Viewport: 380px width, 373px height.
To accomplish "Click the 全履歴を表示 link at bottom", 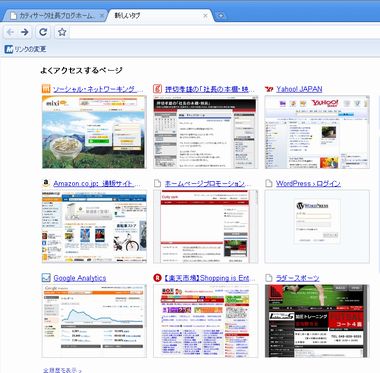I will (x=62, y=370).
